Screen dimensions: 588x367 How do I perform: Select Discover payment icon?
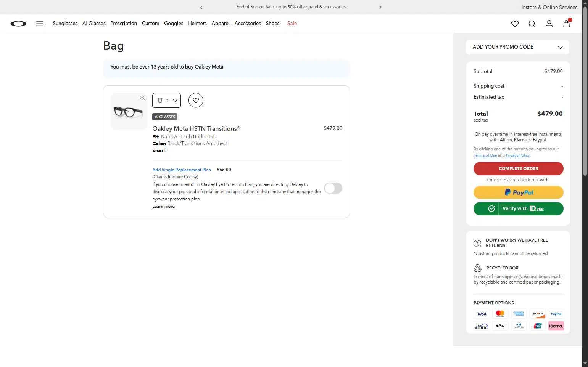coord(537,314)
